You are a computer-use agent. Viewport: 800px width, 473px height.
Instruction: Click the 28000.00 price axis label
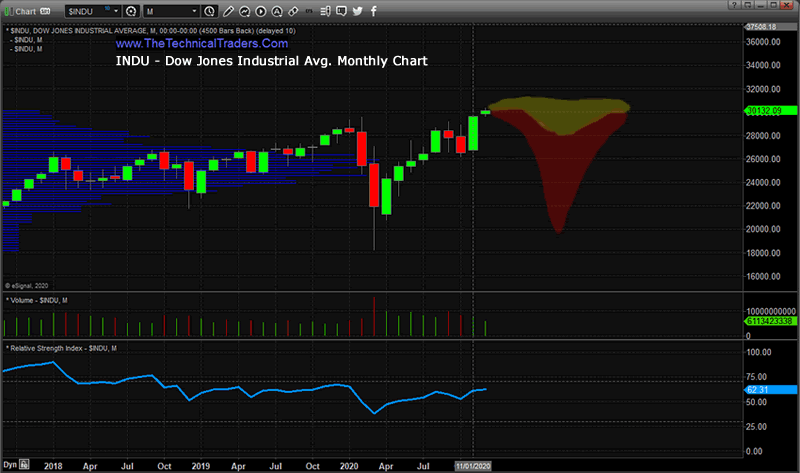pyautogui.click(x=763, y=136)
